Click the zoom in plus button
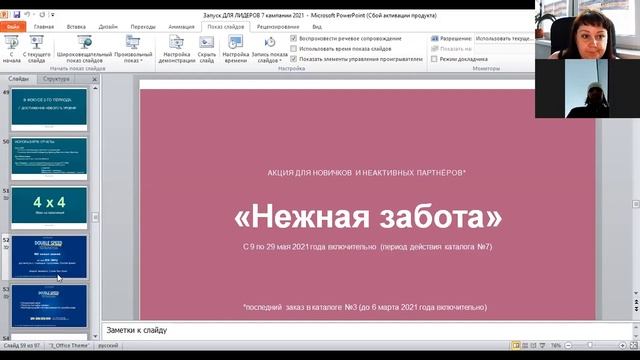Viewport: 640px width, 360px height. [622, 346]
